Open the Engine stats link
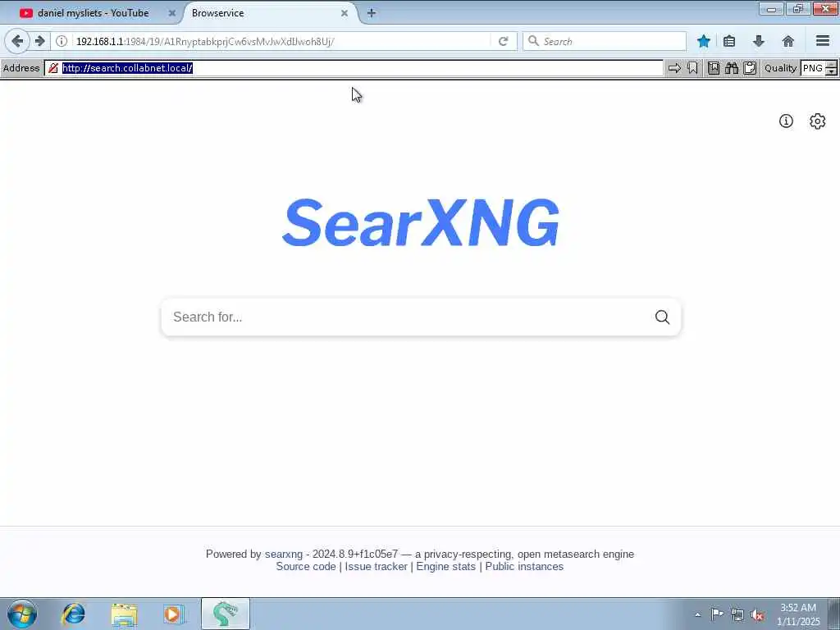 [x=445, y=566]
